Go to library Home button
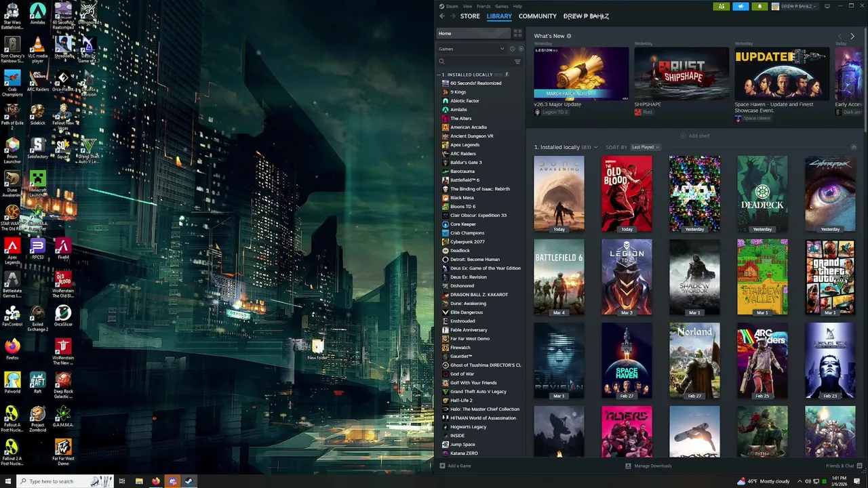This screenshot has height=488, width=868. 473,33
